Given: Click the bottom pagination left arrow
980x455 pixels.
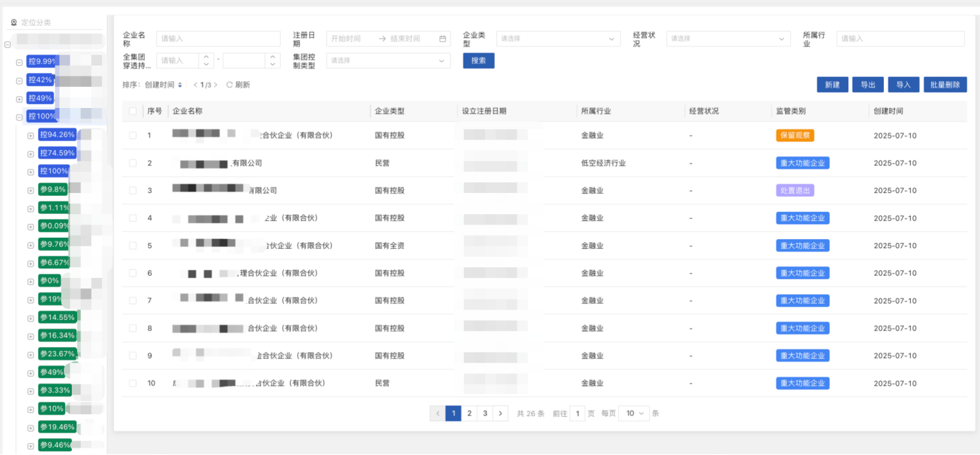Looking at the screenshot, I should [x=438, y=413].
